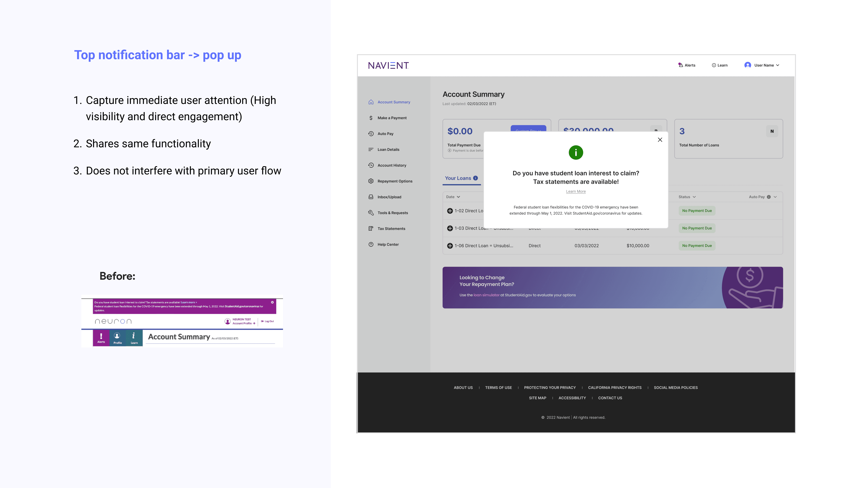
Task: Click the "Top notification bar -> pop up" heading
Action: tap(158, 55)
